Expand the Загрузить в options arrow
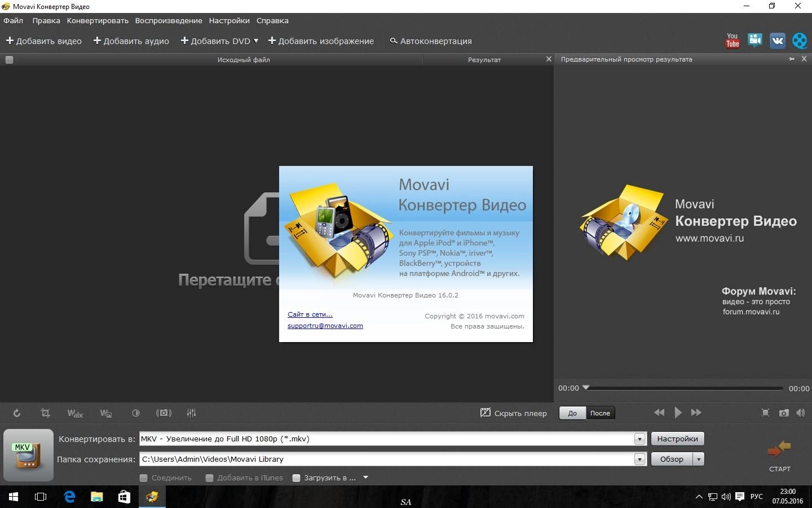The image size is (812, 508). click(x=365, y=478)
